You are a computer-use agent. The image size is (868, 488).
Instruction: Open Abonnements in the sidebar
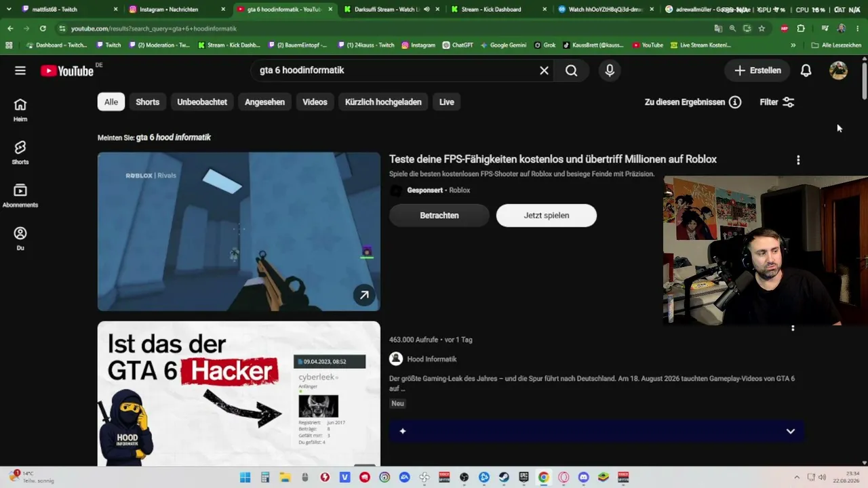pos(20,196)
